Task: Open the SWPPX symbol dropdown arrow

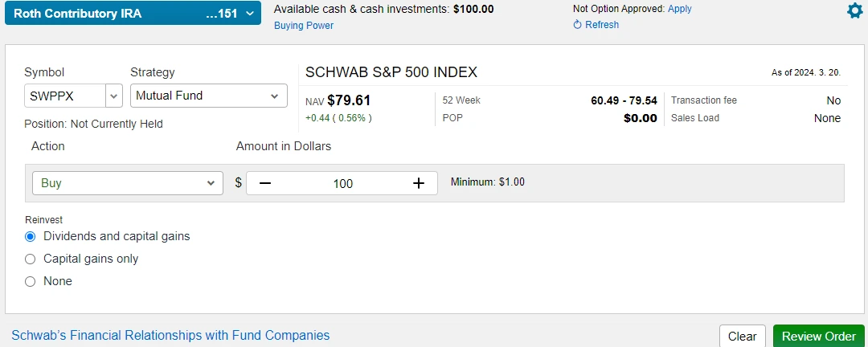Action: tap(113, 96)
